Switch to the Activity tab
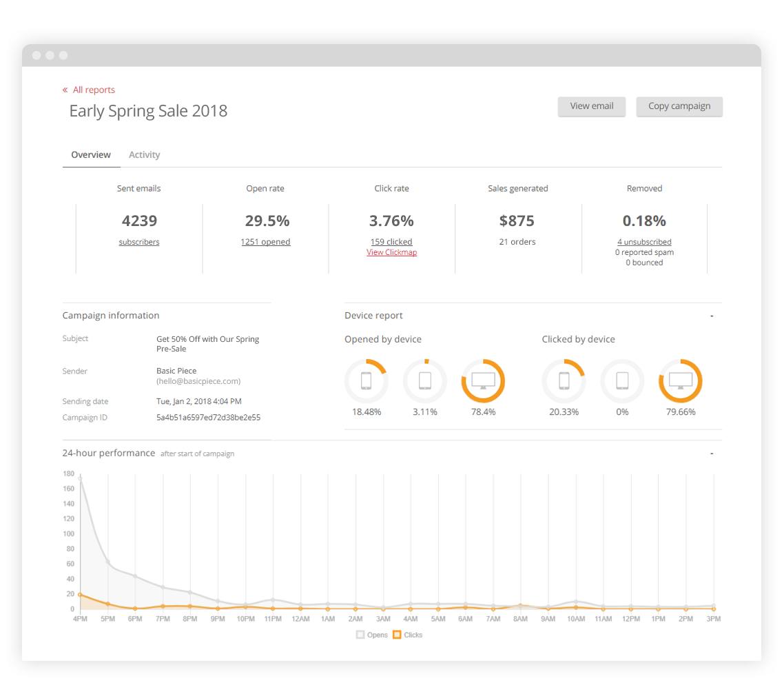Screen dimensions: 784x694 click(144, 155)
